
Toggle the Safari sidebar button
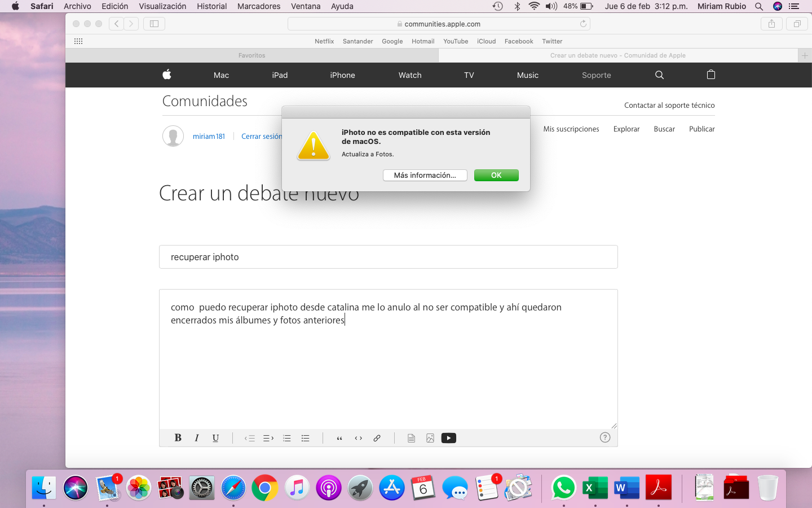154,24
